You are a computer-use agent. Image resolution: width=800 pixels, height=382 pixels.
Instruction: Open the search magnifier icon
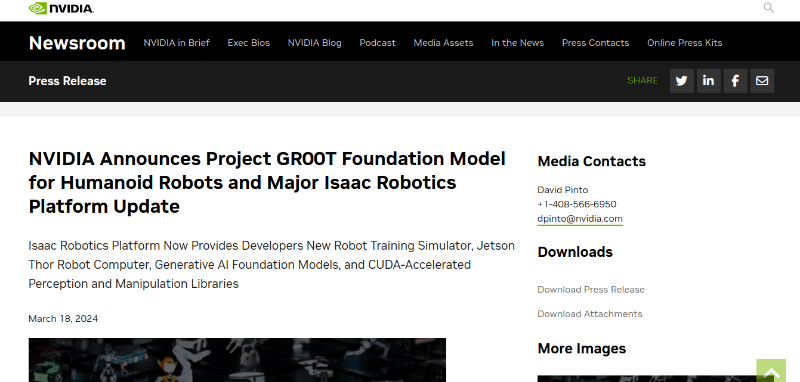(768, 8)
